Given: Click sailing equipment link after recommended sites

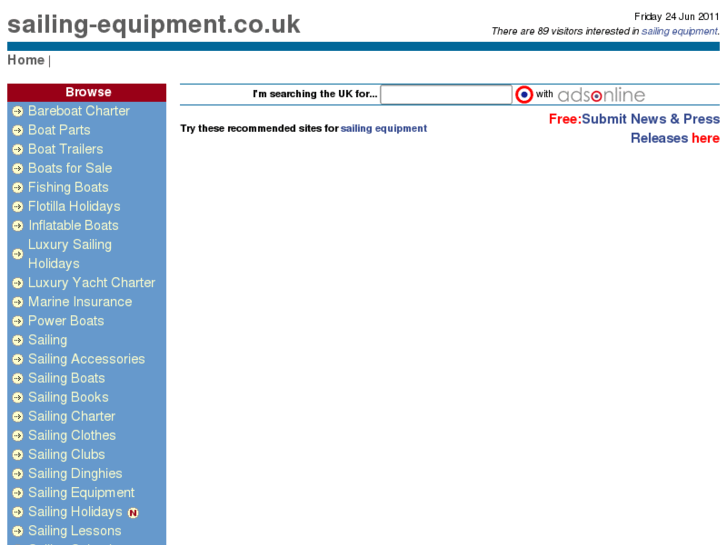Looking at the screenshot, I should pos(384,128).
